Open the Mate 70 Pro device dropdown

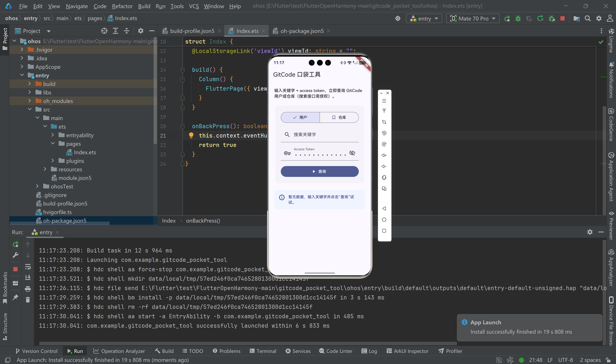(473, 18)
